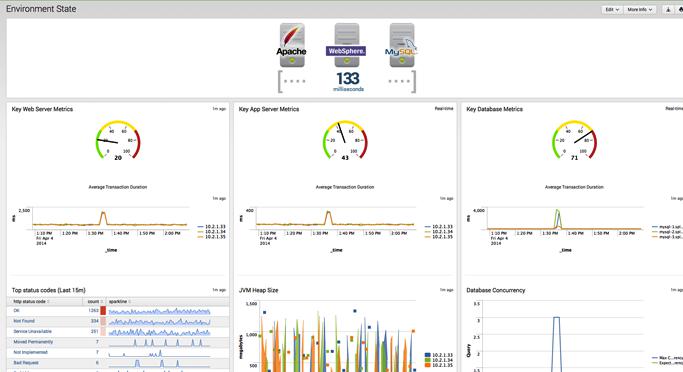Select the Bad Request status row
Viewport: 683px width, 372px height.
pos(118,363)
